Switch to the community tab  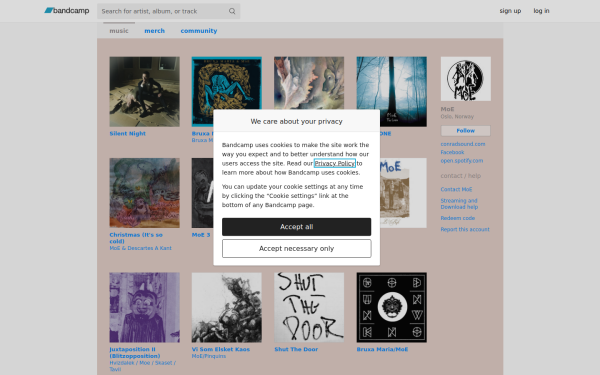[x=199, y=31]
